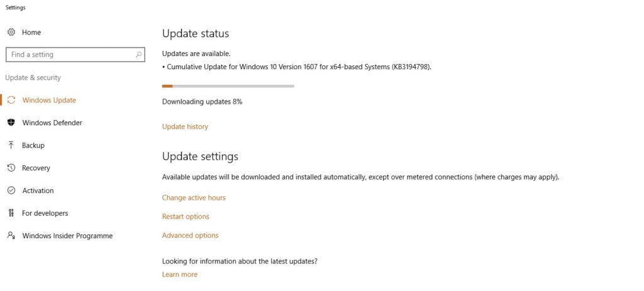The width and height of the screenshot is (644, 291).
Task: Click the search magnifier icon
Action: [139, 55]
